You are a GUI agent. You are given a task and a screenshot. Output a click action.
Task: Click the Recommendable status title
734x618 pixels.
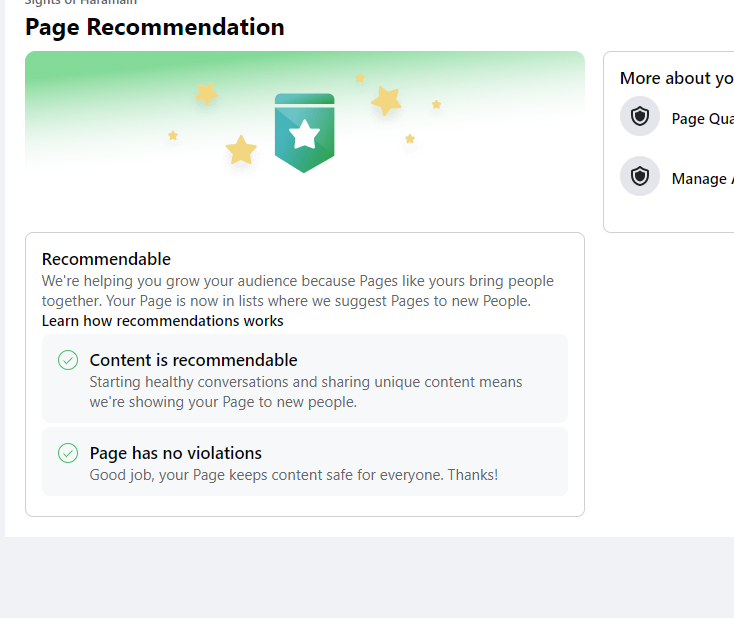click(x=106, y=259)
